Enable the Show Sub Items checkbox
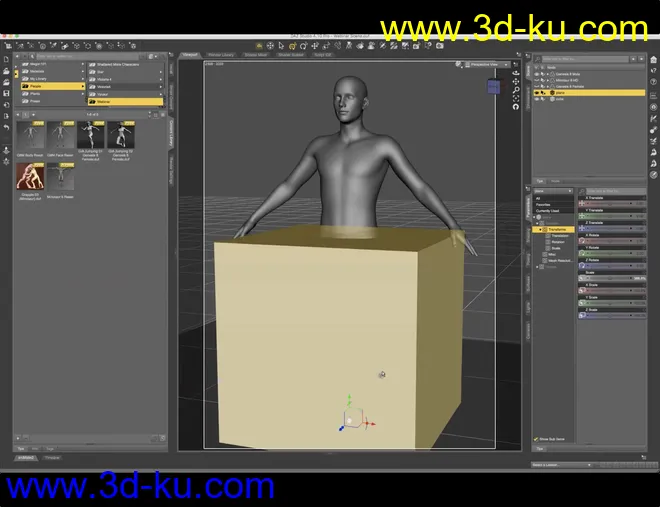The height and width of the screenshot is (507, 660). pos(535,439)
